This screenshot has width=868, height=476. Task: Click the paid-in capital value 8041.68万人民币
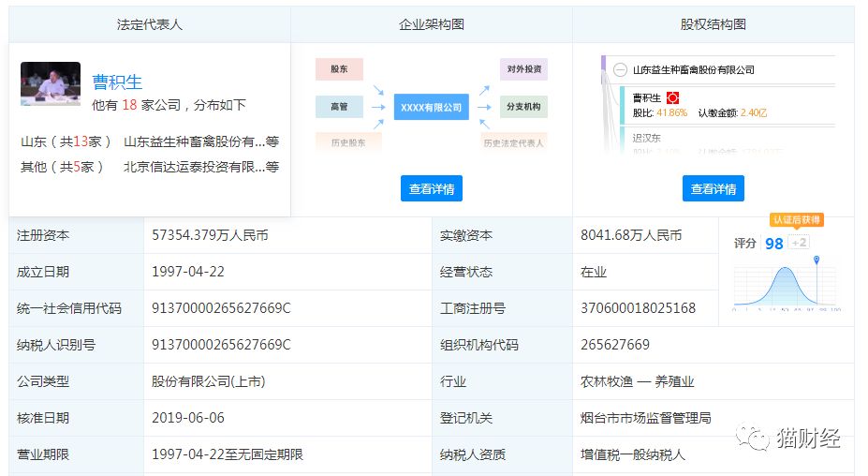[631, 235]
